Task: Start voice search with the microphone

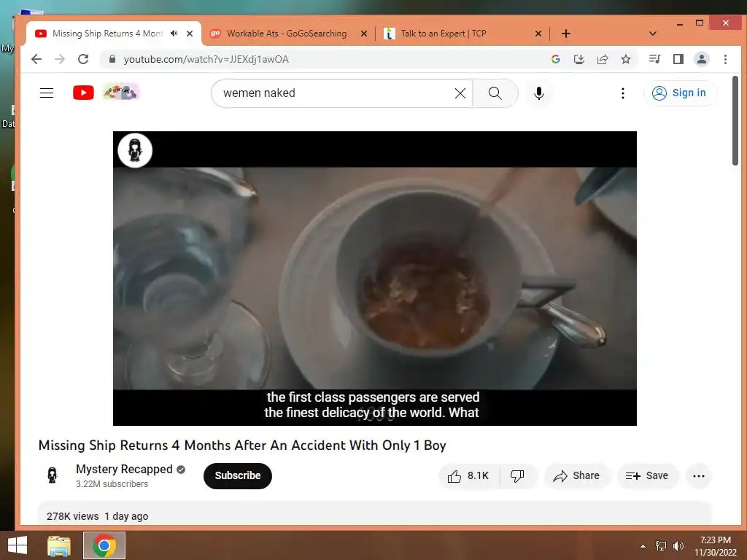Action: point(539,93)
